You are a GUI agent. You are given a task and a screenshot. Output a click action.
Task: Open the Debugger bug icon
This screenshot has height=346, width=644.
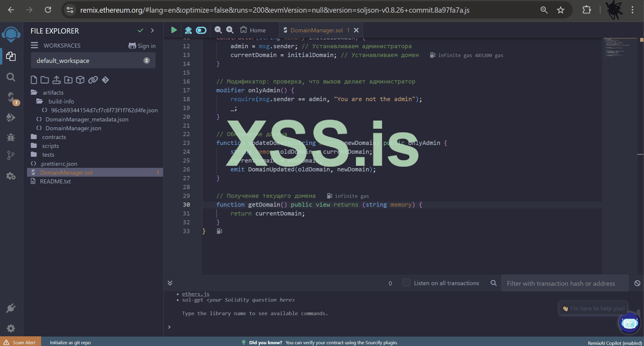tap(11, 137)
